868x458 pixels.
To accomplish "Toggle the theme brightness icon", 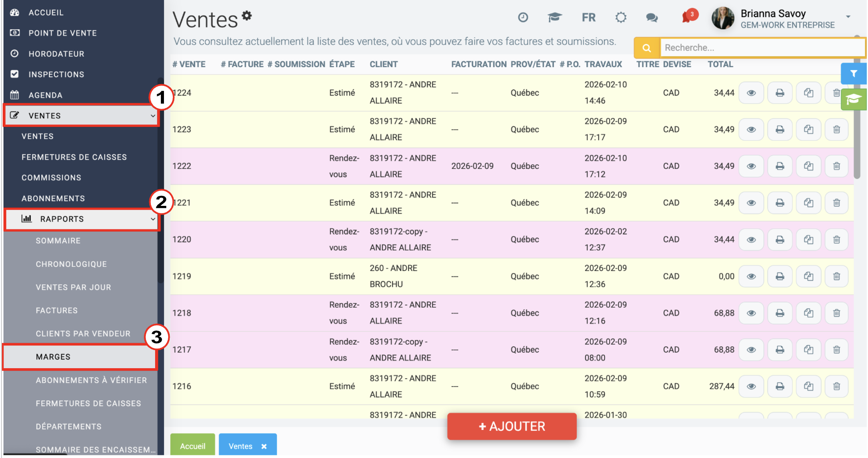I will (x=621, y=17).
